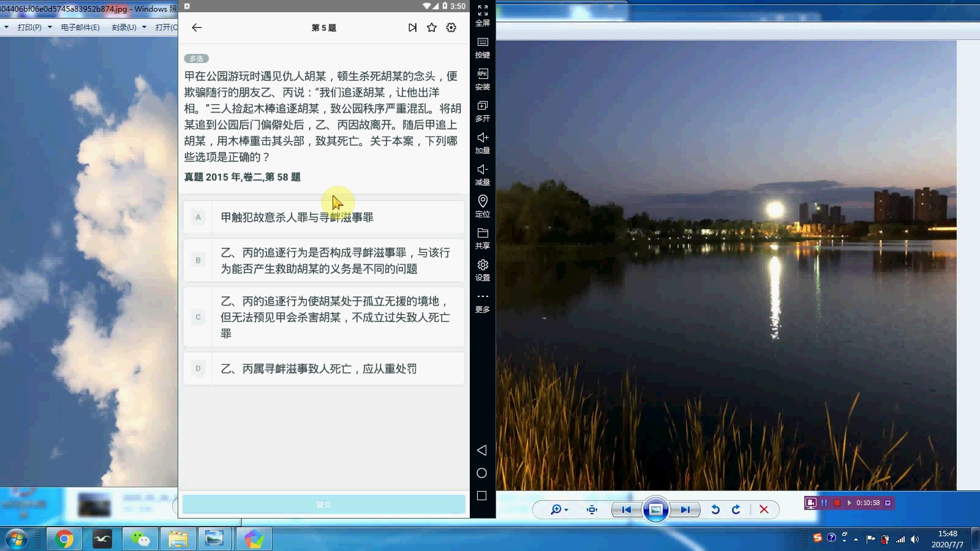Image resolution: width=980 pixels, height=551 pixels.
Task: Open Print (打印) menu in Photo Viewer
Action: [29, 28]
